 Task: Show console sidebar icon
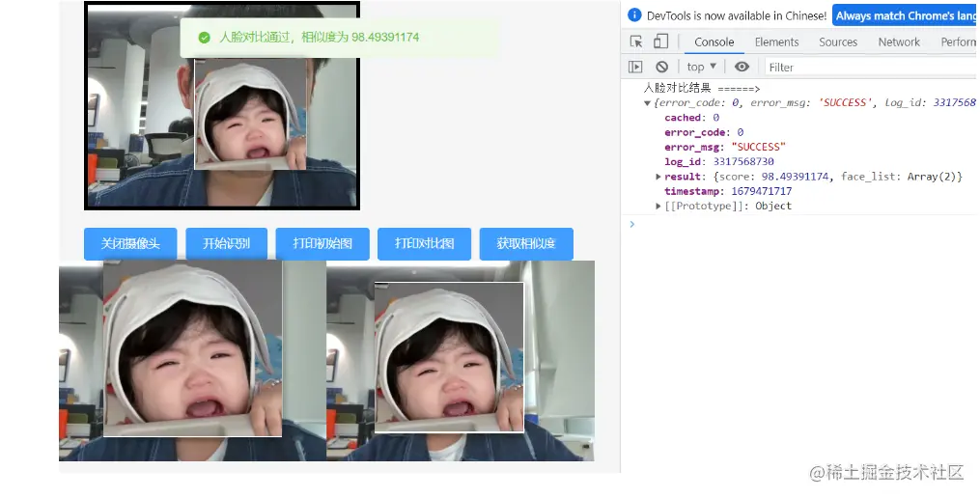click(x=635, y=67)
